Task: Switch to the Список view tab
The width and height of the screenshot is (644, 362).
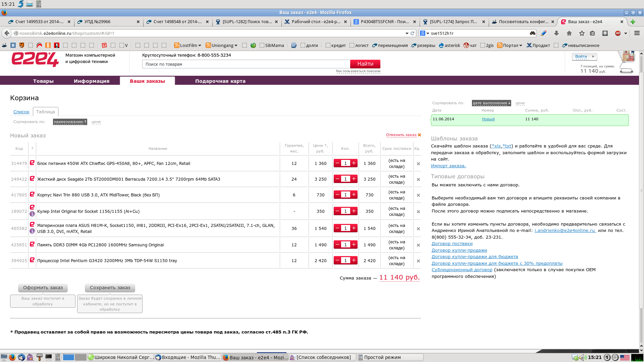Action: (21, 112)
